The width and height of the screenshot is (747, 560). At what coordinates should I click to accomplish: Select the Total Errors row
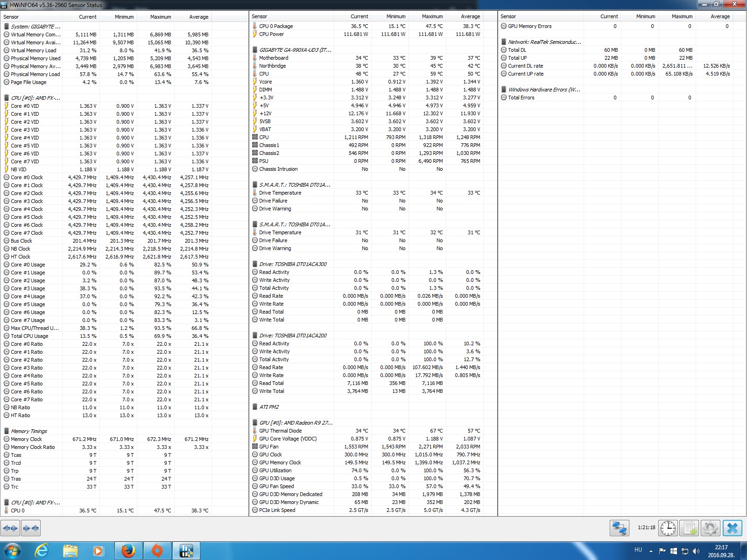tap(622, 98)
